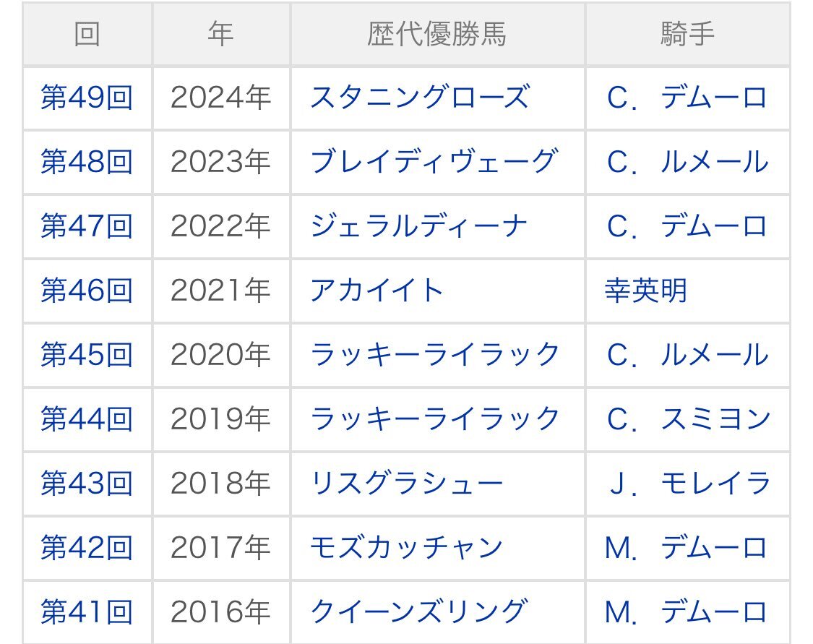The height and width of the screenshot is (644, 813).
Task: Click horse name リスグラシュー
Action: pos(406,484)
